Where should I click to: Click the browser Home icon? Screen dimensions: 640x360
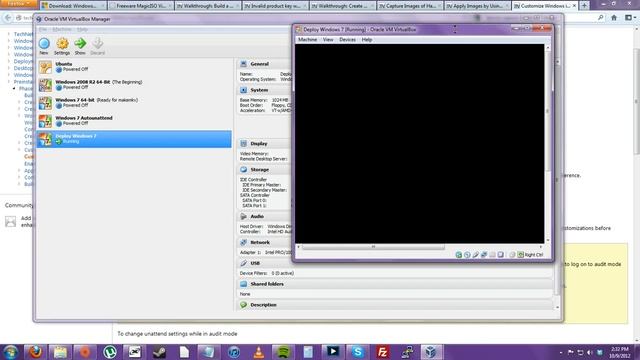[614, 18]
